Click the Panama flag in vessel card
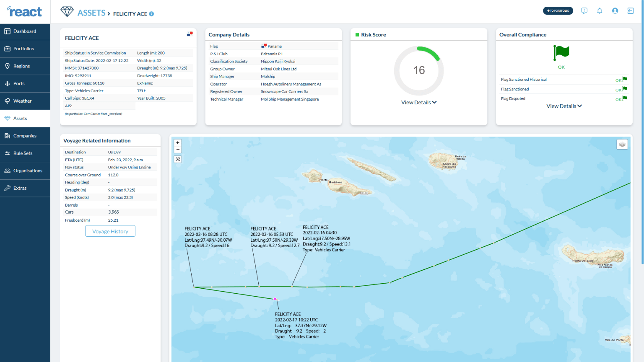This screenshot has width=644, height=362. [190, 34]
